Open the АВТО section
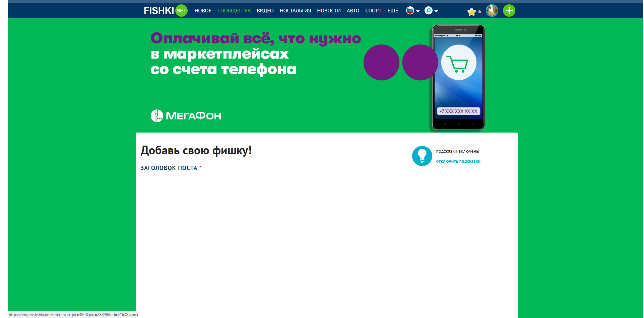Viewport: 644px width, 318px height. click(x=353, y=11)
